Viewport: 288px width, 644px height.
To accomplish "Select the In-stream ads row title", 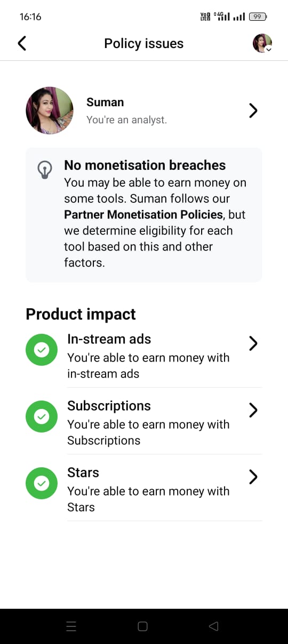I will tap(109, 339).
